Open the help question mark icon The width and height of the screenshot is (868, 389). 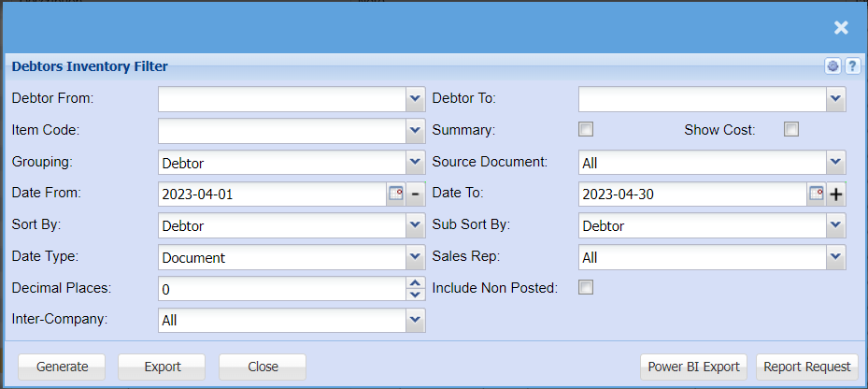click(852, 66)
